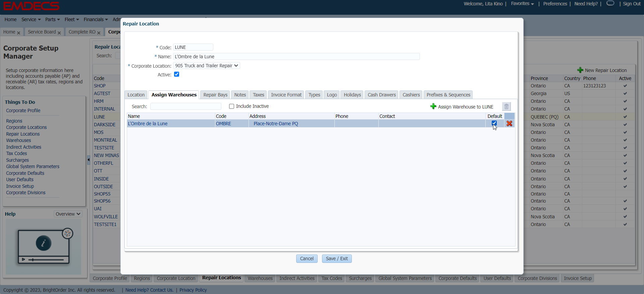Open the Corporate Location dropdown
Screen dimensions: 644x294
[x=206, y=66]
